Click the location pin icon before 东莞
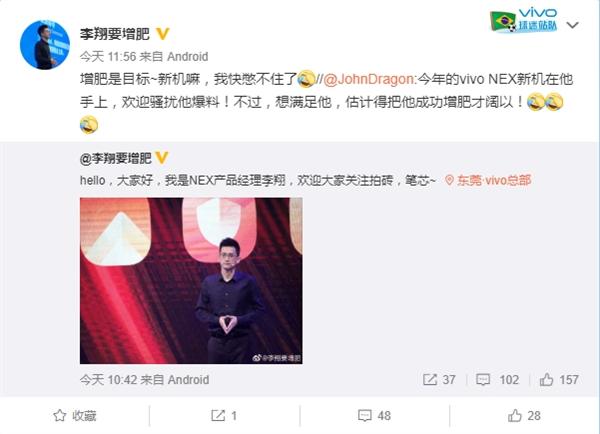 pos(450,180)
